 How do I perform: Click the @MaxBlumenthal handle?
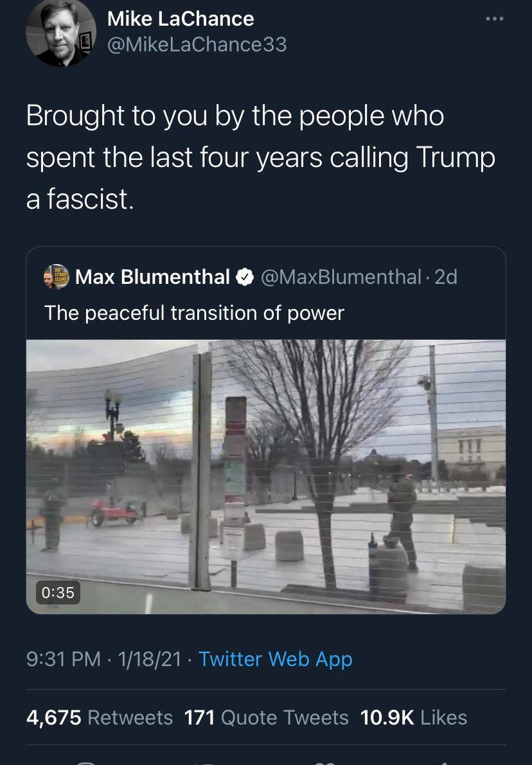(x=340, y=277)
